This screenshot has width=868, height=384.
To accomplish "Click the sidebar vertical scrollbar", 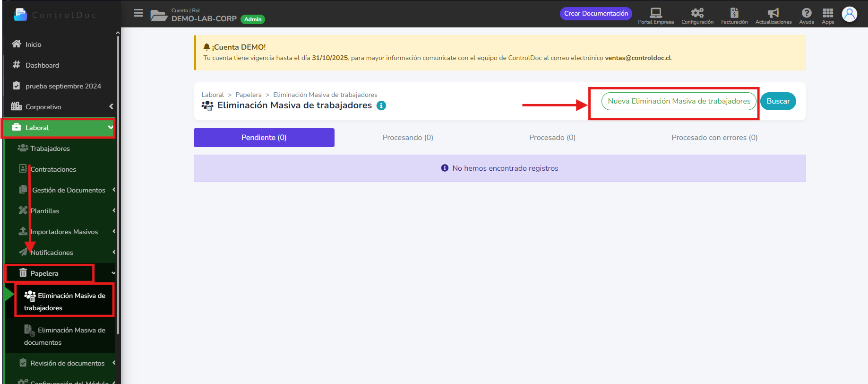I will click(118, 184).
